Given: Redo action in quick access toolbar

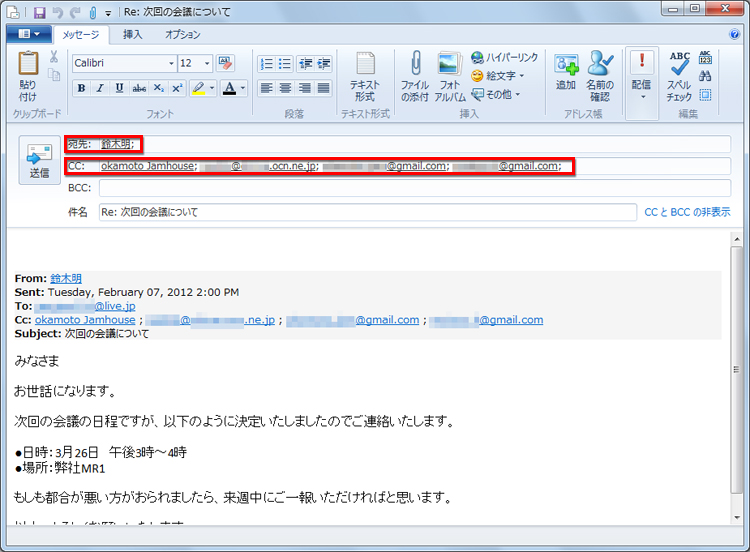Looking at the screenshot, I should (x=75, y=12).
